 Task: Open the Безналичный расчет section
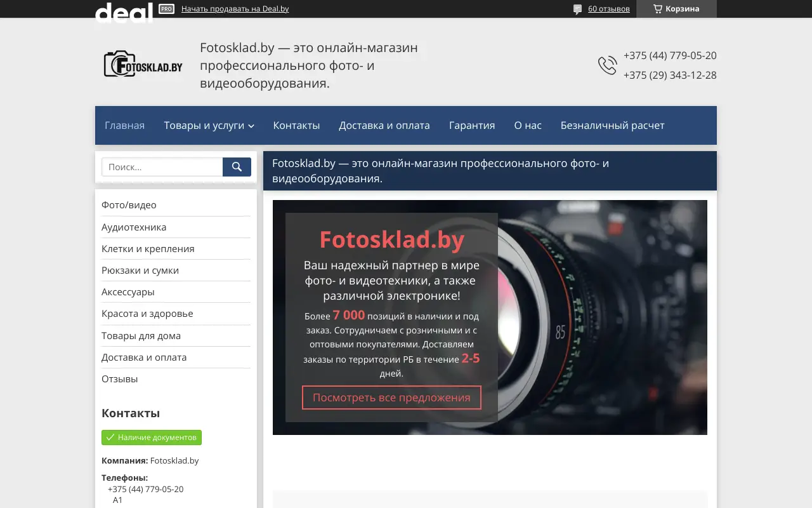point(612,125)
